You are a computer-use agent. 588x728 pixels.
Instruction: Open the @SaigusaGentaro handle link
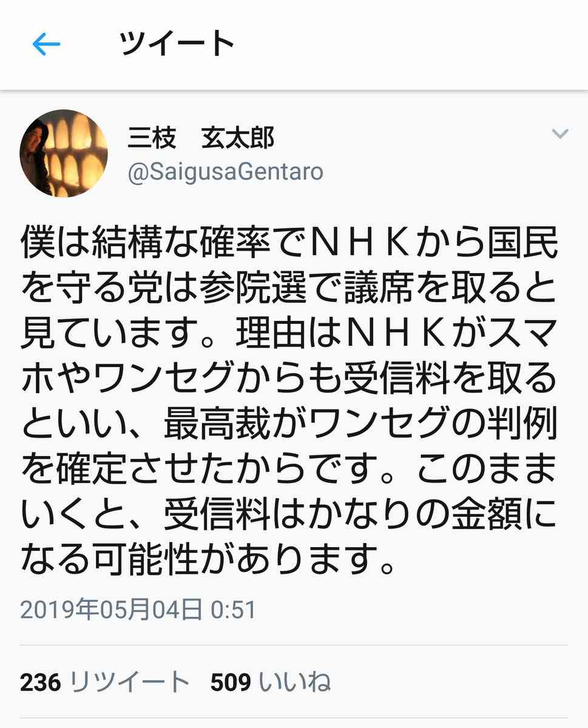pos(225,173)
